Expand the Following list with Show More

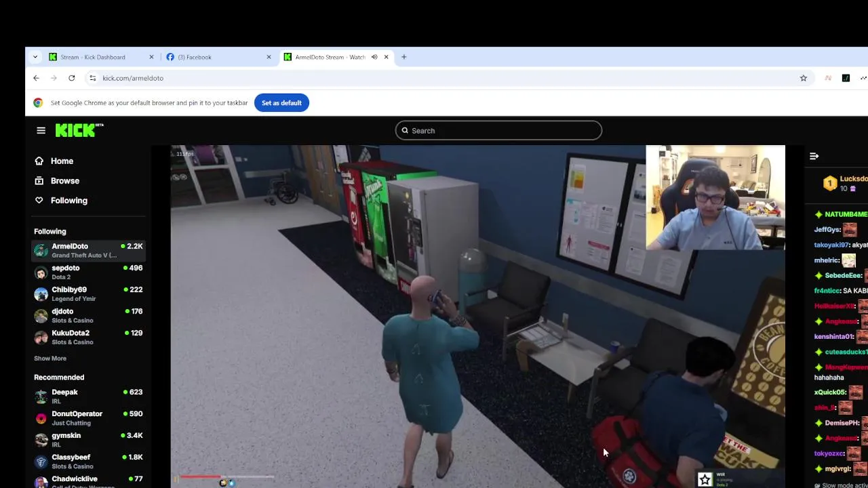(x=50, y=359)
